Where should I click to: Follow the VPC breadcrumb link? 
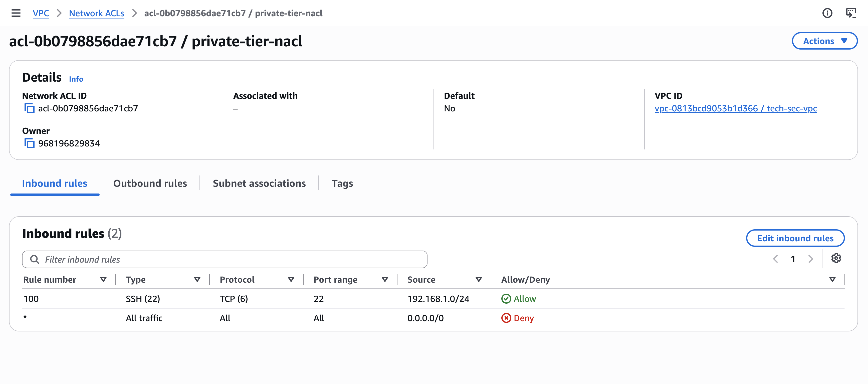(x=41, y=13)
